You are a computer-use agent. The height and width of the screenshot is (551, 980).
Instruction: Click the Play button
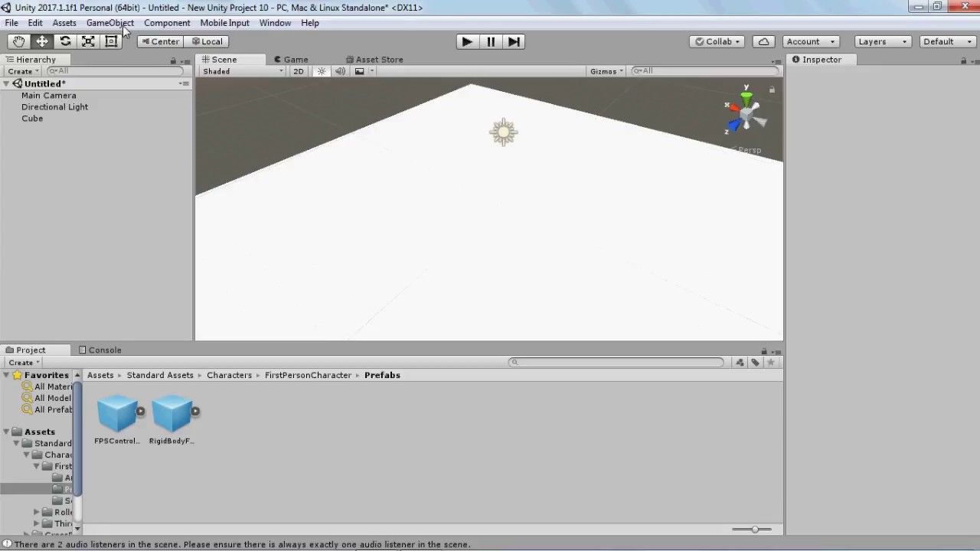point(467,41)
